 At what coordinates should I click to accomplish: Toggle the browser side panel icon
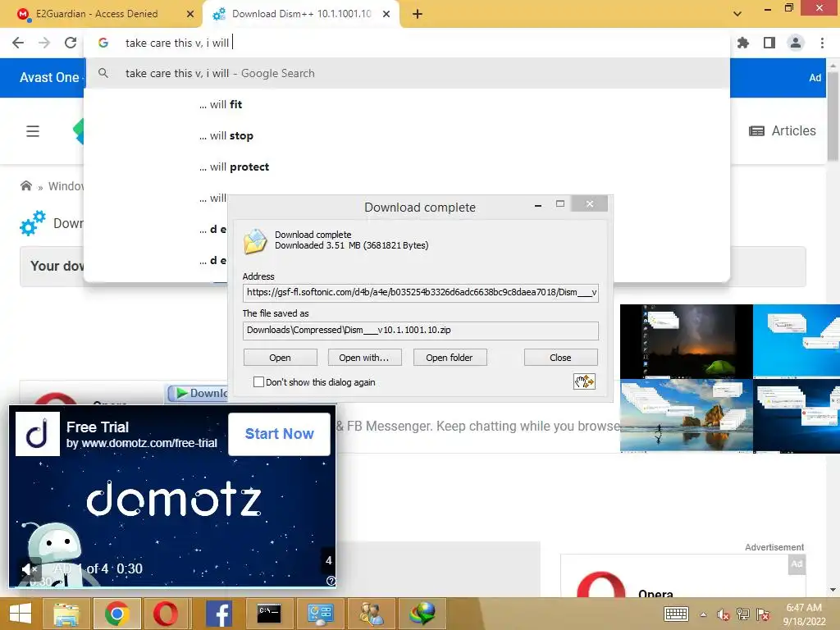(769, 43)
